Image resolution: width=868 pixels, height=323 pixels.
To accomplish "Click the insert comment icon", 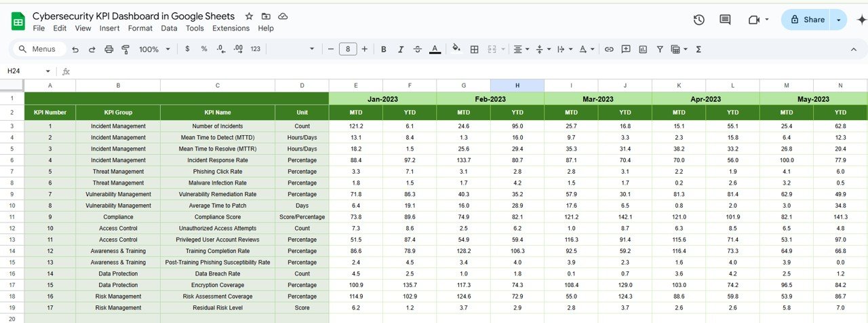I will [x=626, y=49].
